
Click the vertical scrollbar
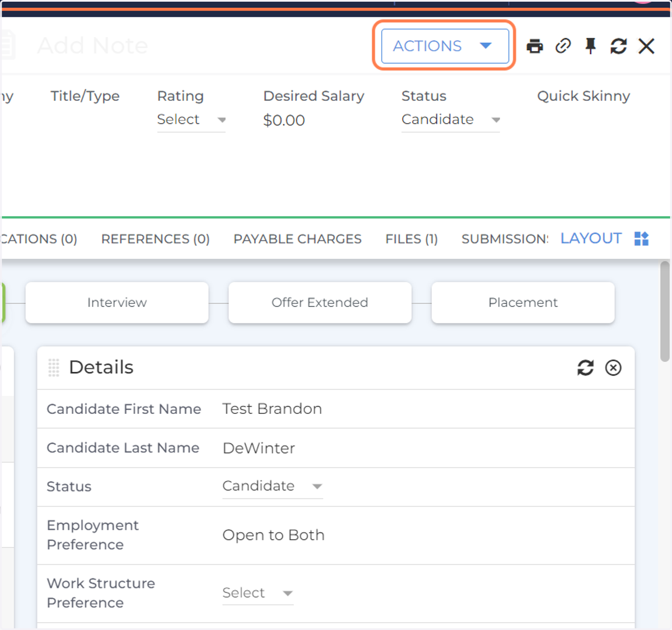(665, 312)
